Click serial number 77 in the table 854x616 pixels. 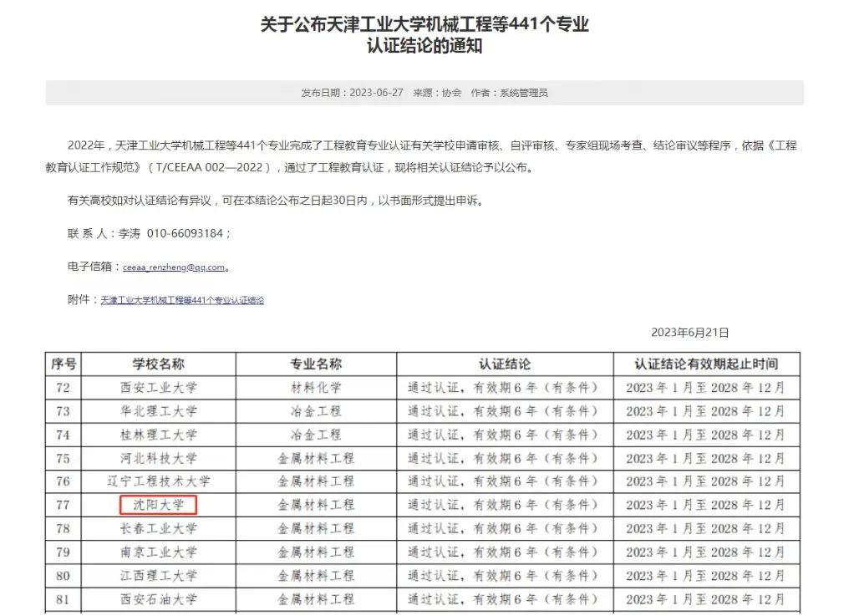tap(64, 505)
